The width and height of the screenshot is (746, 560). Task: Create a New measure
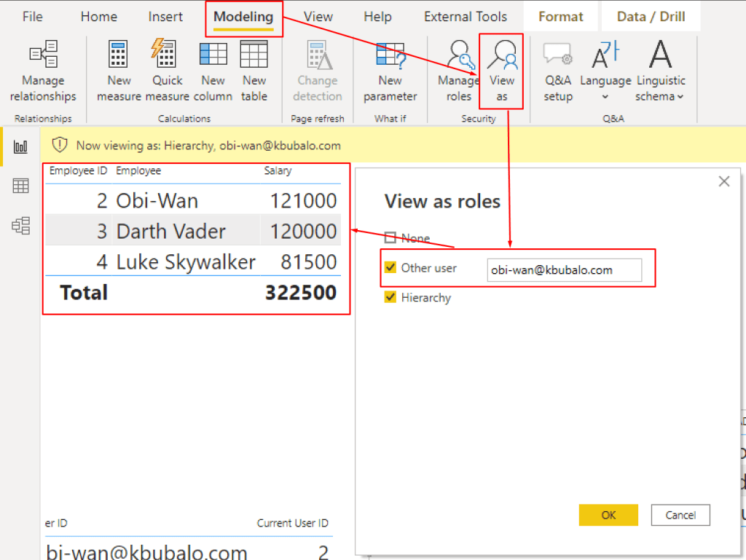point(119,71)
